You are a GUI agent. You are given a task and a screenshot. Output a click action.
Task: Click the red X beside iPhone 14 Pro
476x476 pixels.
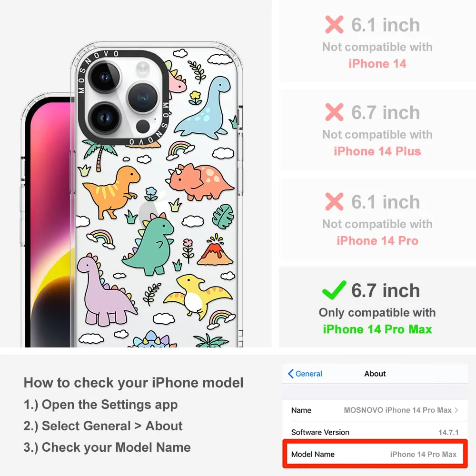pos(334,201)
